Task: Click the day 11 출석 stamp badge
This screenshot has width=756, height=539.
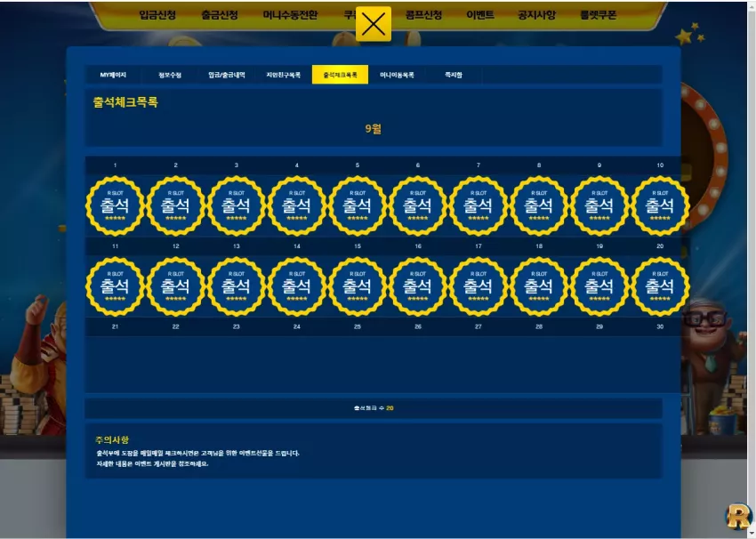Action: point(115,287)
